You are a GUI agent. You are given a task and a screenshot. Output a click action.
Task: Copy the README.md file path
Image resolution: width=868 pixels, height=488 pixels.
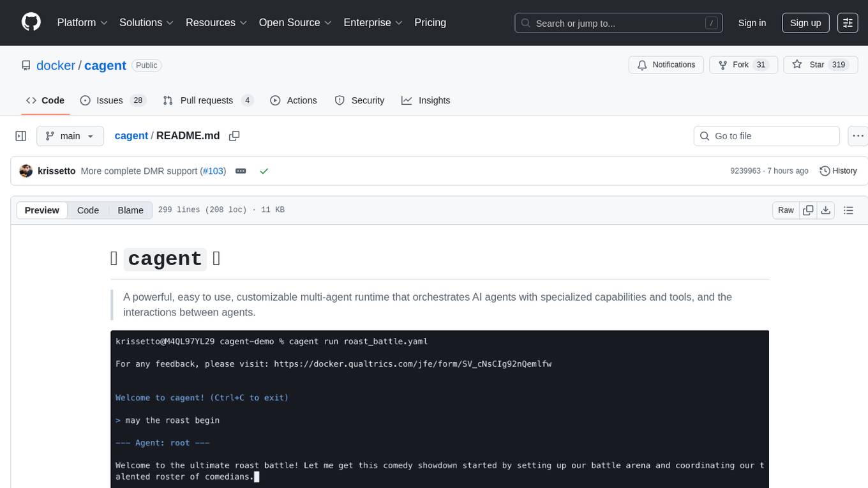tap(234, 136)
